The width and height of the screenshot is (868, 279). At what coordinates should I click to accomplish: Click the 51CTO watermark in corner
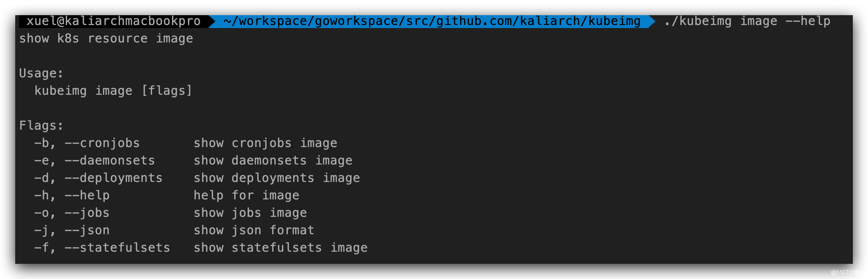coord(848,272)
